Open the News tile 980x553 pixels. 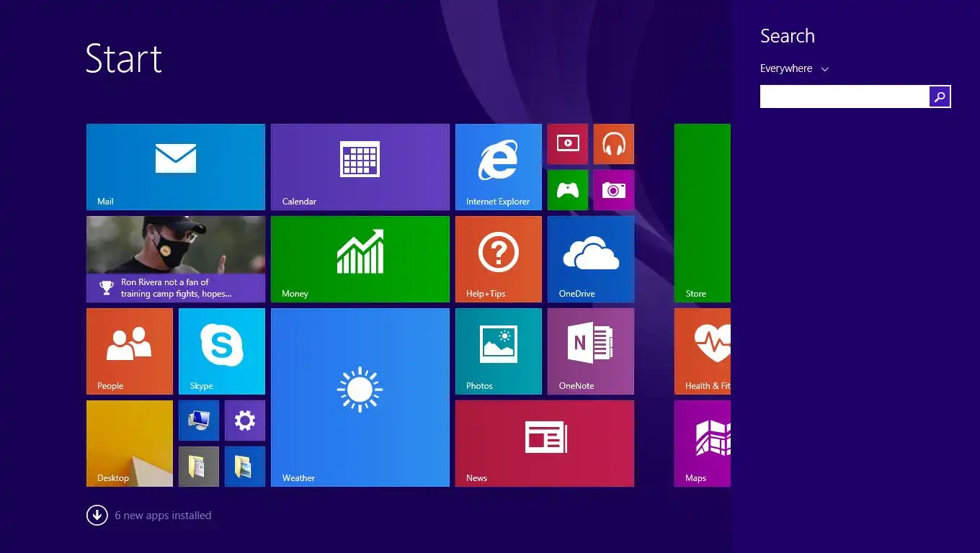[545, 444]
